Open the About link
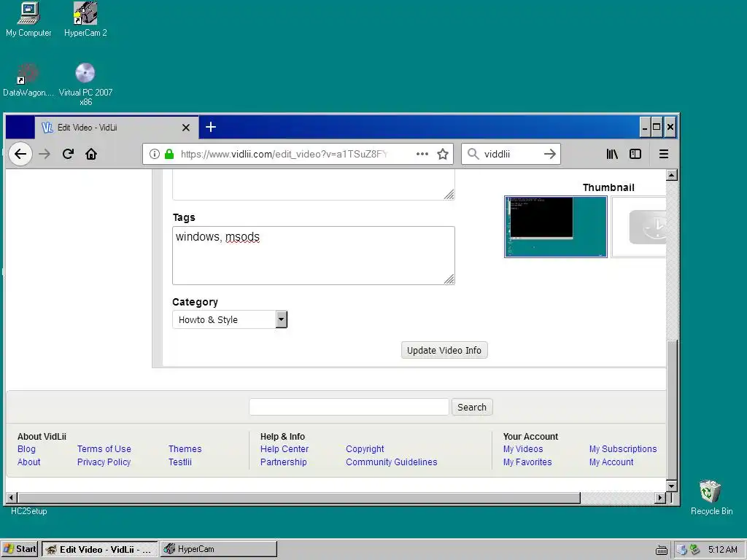The height and width of the screenshot is (560, 747). (28, 462)
